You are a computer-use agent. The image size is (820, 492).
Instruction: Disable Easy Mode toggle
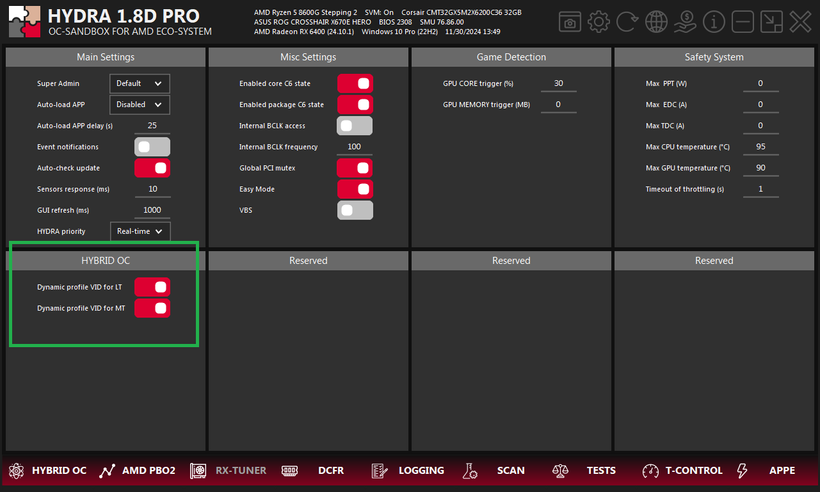pos(355,189)
